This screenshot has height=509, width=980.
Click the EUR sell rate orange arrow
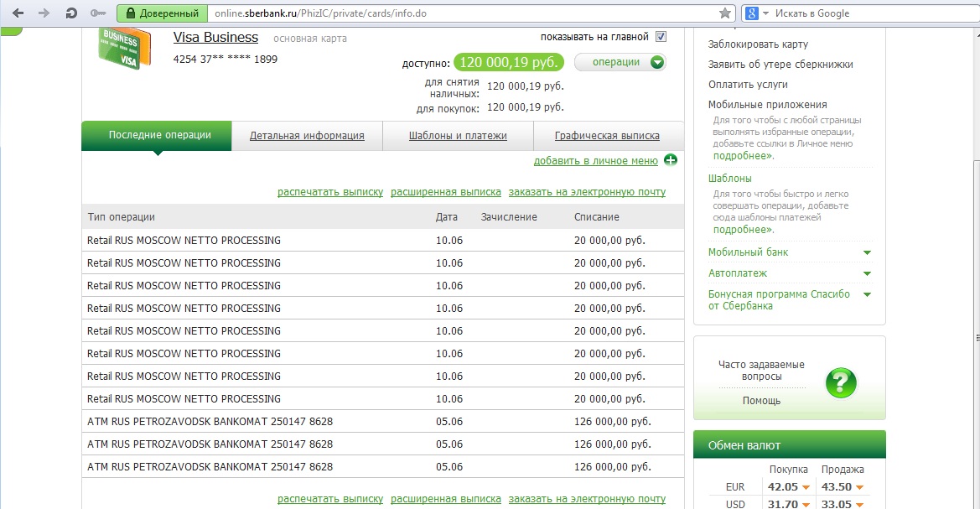point(859,487)
